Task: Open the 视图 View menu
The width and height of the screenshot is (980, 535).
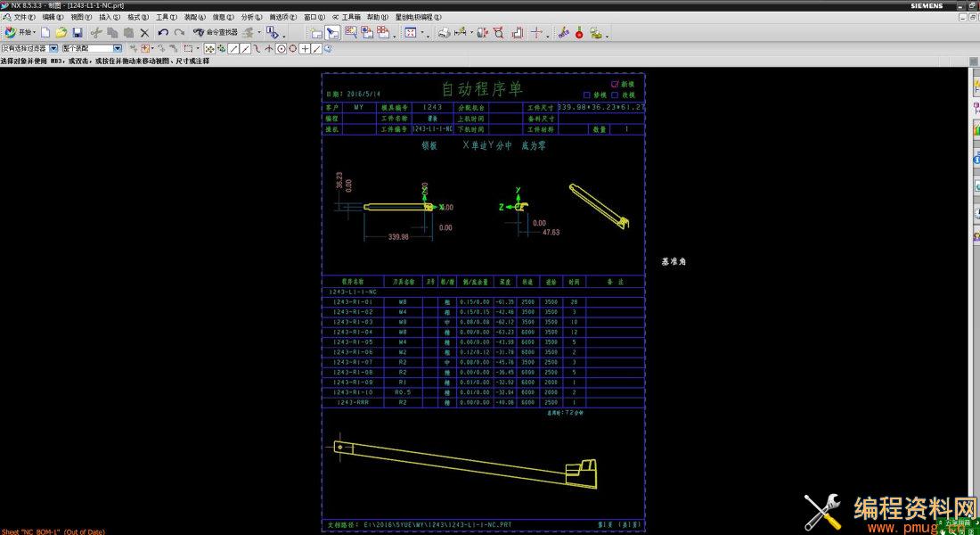Action: coord(80,17)
